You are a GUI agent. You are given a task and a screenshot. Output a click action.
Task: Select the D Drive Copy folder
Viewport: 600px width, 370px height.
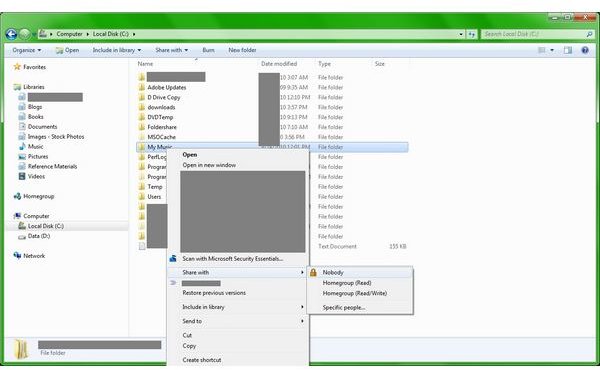click(x=164, y=97)
